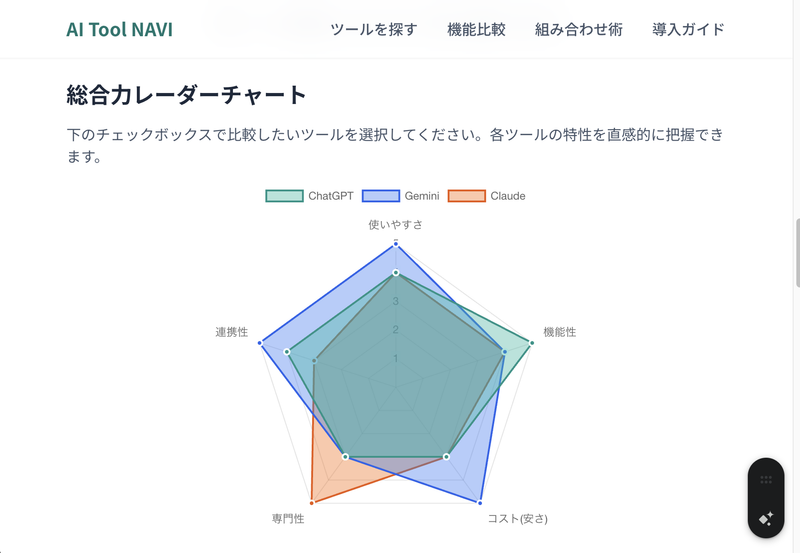Click the AI Tool NAVI logo

tap(119, 29)
